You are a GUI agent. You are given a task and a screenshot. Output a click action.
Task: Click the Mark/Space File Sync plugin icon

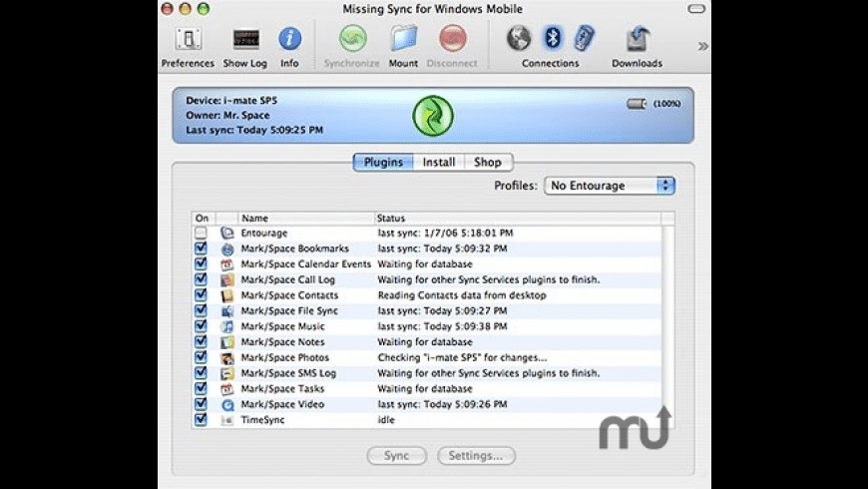coord(226,310)
